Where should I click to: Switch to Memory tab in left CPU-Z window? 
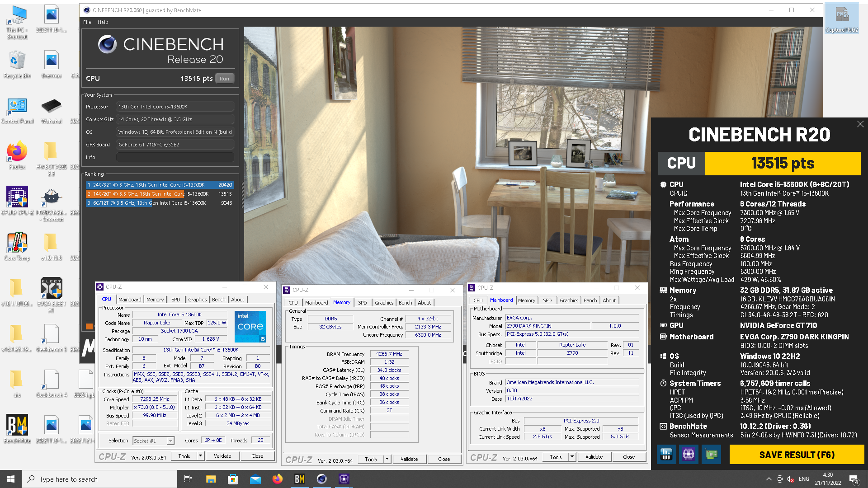155,300
